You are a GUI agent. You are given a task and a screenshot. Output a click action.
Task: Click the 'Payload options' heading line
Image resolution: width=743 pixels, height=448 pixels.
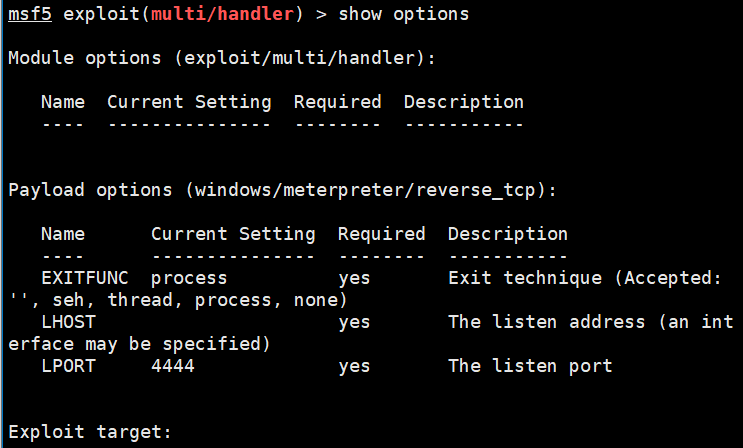coord(282,190)
